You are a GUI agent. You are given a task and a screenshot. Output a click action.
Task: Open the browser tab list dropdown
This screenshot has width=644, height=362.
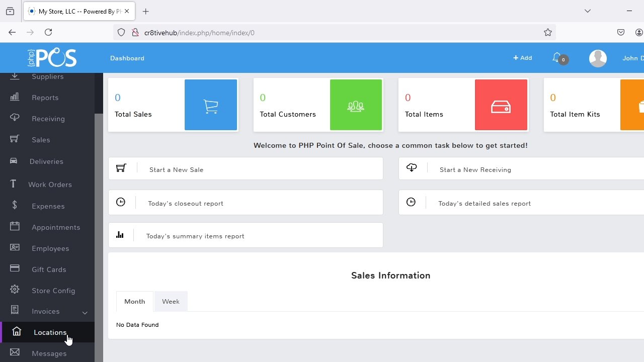point(588,11)
